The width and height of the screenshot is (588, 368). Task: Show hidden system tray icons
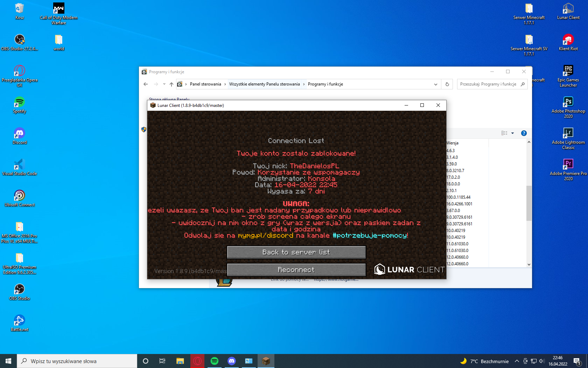[517, 361]
